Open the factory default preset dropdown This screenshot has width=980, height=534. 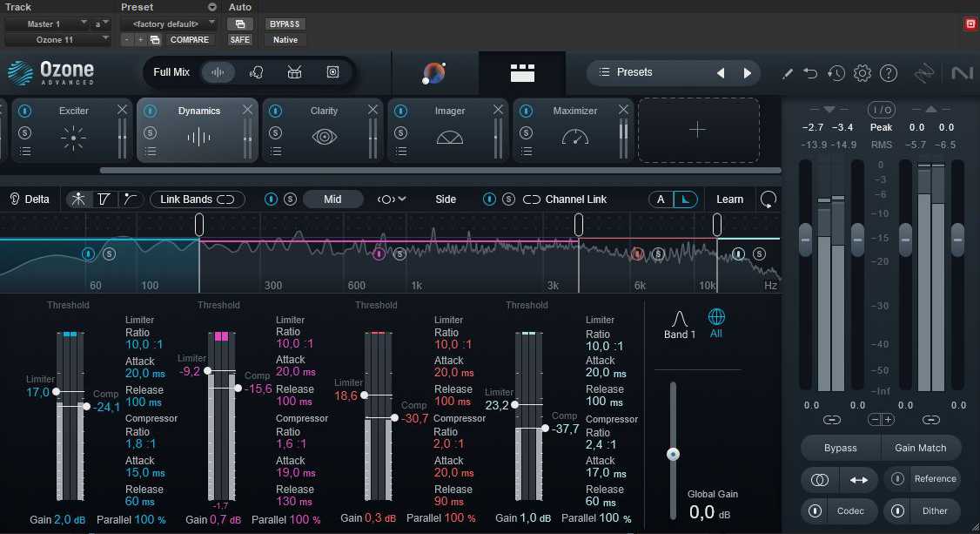pyautogui.click(x=169, y=24)
